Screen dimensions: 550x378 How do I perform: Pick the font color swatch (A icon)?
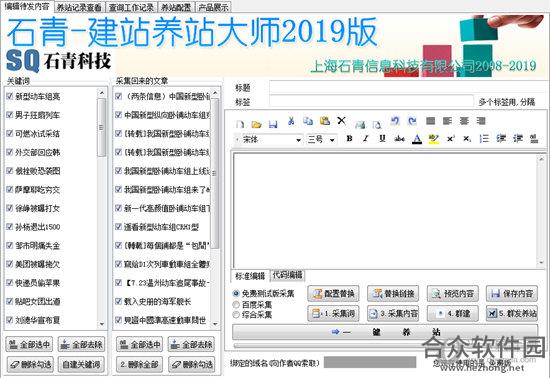click(417, 139)
